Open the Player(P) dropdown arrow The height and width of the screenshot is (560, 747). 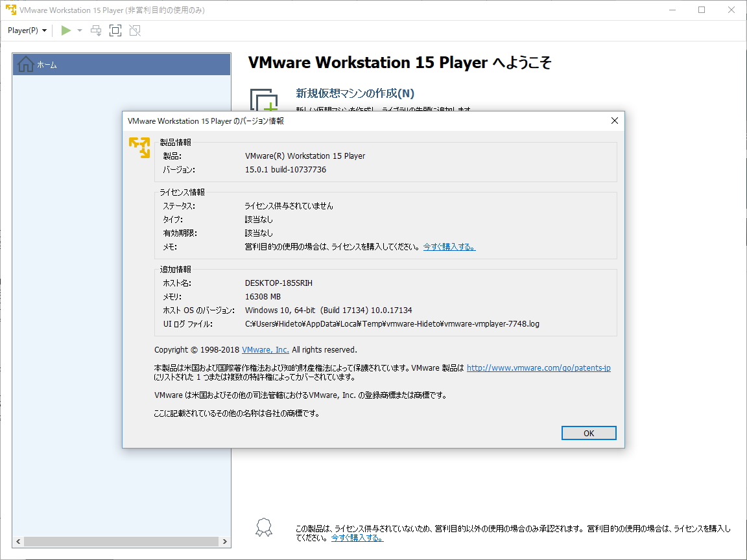44,30
